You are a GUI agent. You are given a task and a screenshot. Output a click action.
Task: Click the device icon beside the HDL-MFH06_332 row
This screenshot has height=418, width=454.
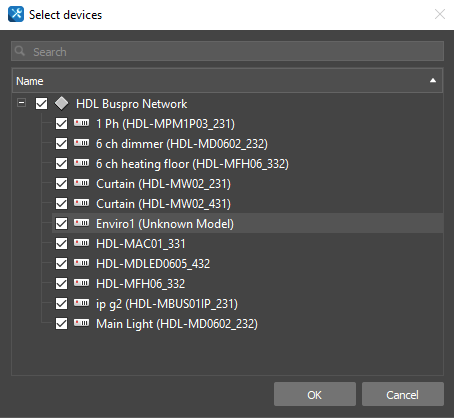[x=81, y=283]
